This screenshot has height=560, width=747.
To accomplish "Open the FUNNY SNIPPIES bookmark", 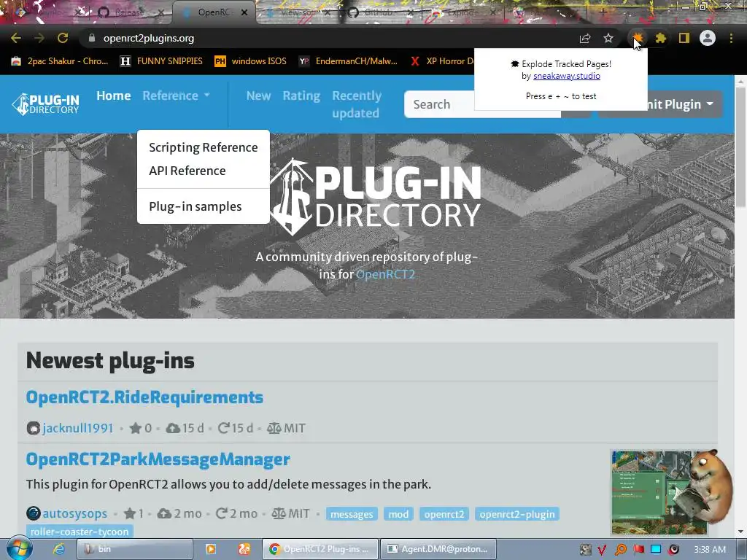I will (161, 61).
